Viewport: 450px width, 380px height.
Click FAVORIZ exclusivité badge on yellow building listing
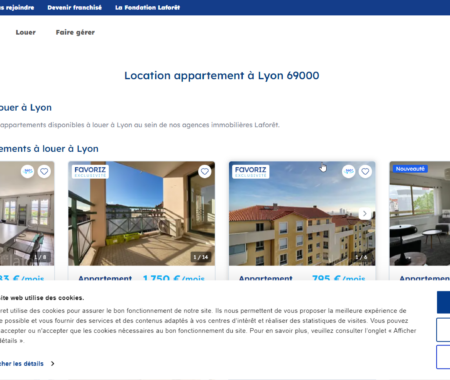point(251,172)
